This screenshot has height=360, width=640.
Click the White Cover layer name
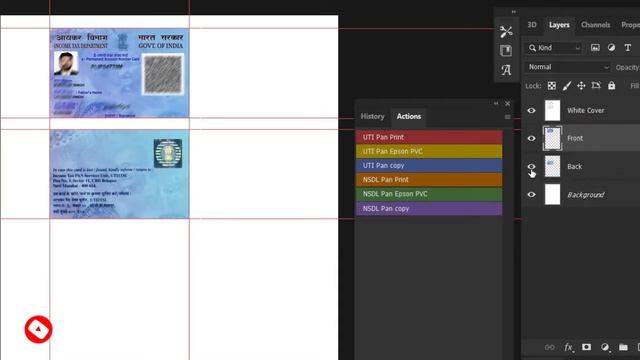586,111
